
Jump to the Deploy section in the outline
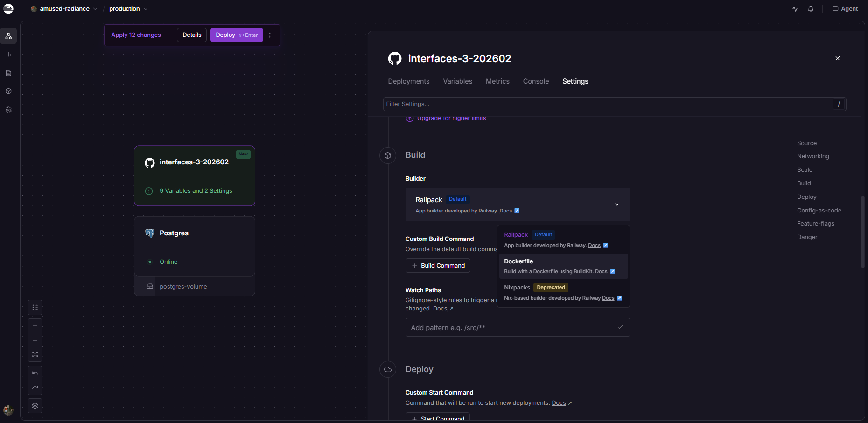807,197
